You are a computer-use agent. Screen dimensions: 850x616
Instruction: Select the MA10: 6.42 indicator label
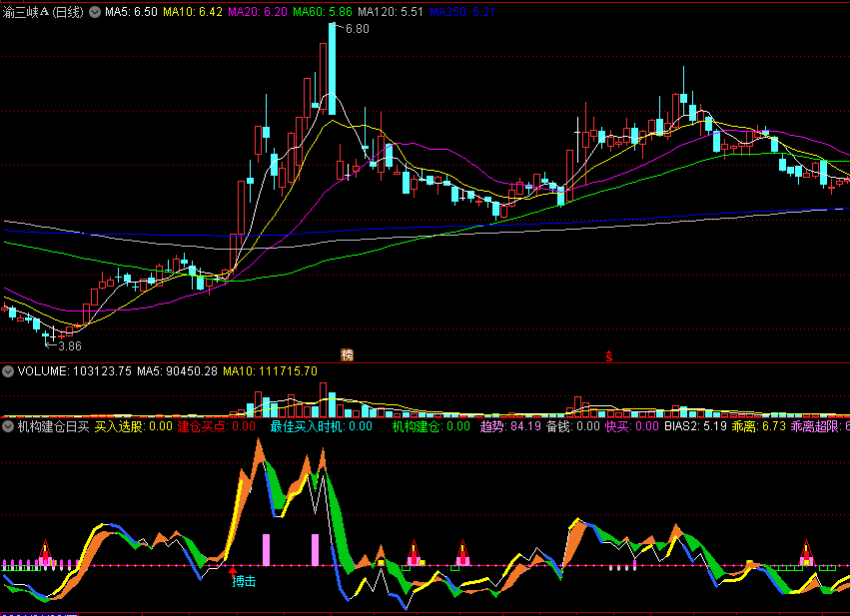[x=193, y=12]
